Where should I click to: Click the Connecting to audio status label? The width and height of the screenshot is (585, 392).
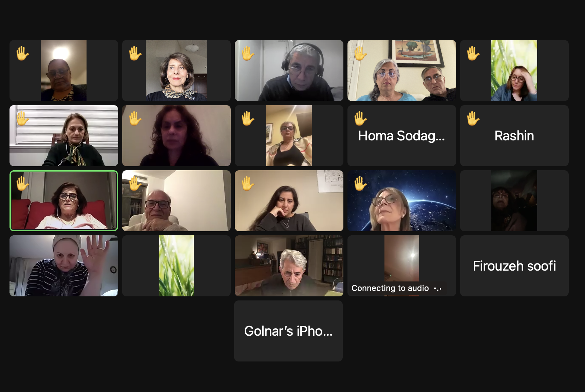[x=390, y=288]
